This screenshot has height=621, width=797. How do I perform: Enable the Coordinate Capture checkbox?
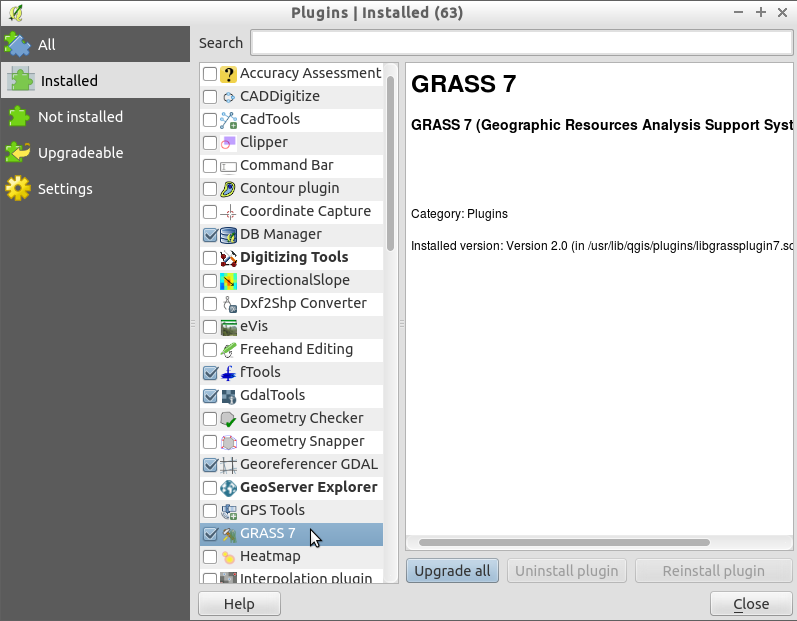point(210,212)
